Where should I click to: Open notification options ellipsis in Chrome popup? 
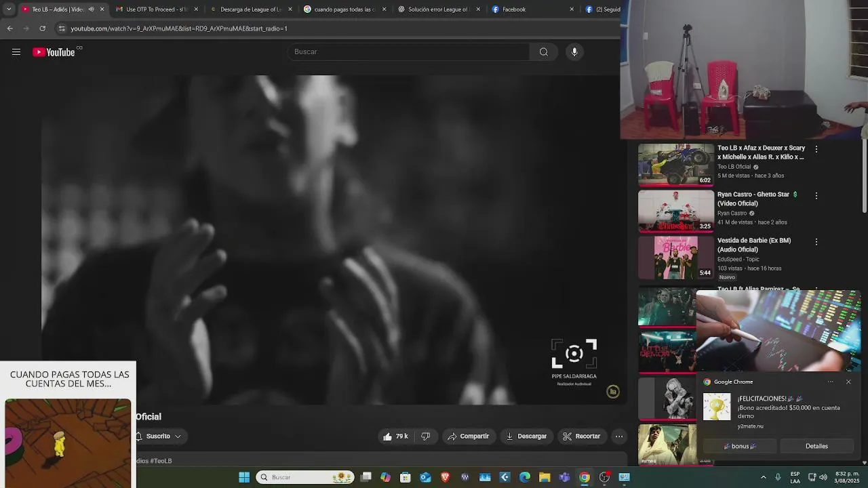pos(830,382)
